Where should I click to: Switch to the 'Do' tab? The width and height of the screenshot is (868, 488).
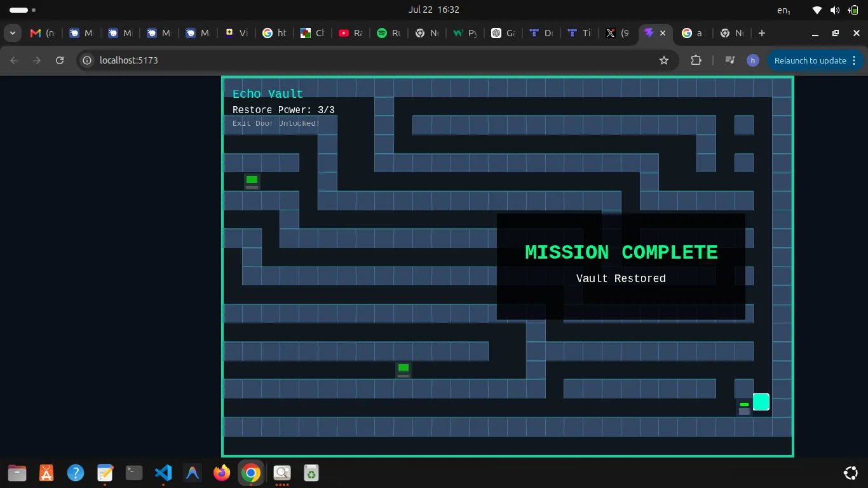(541, 33)
